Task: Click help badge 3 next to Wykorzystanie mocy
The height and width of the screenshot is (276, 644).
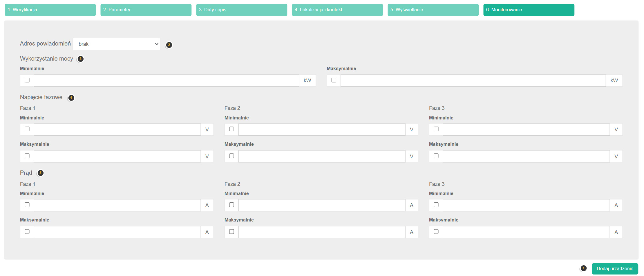Action: click(80, 59)
